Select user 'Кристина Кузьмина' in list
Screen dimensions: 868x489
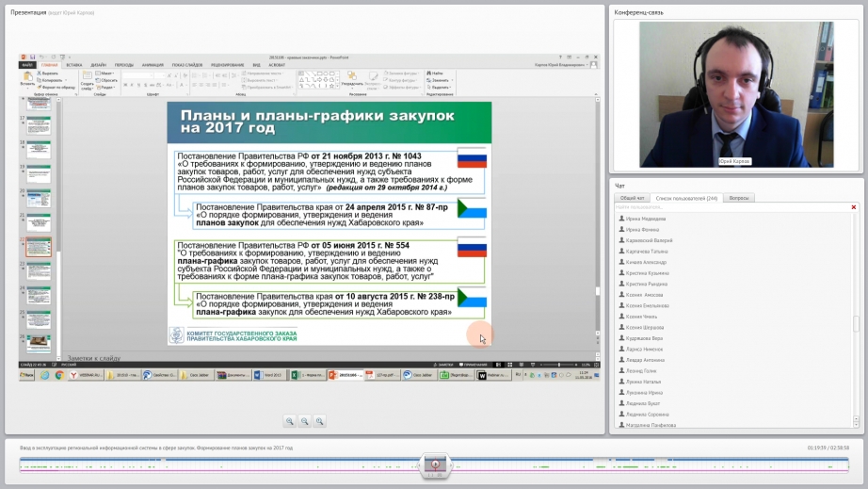coord(647,273)
